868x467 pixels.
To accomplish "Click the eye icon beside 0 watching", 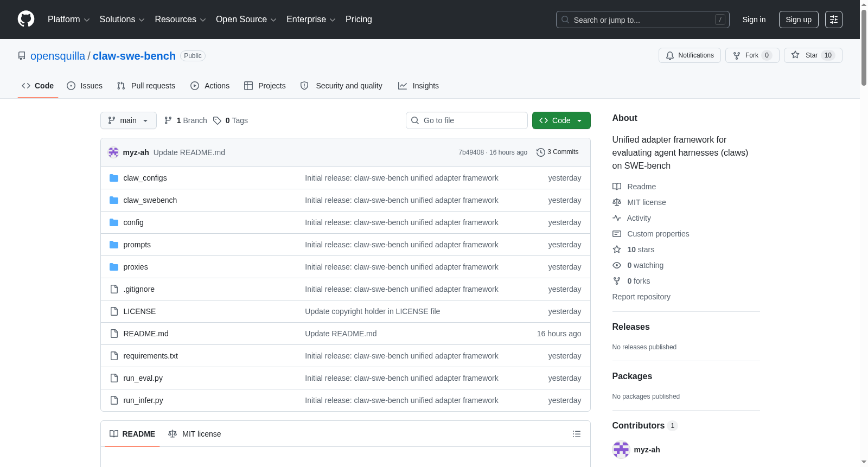I will [x=617, y=265].
